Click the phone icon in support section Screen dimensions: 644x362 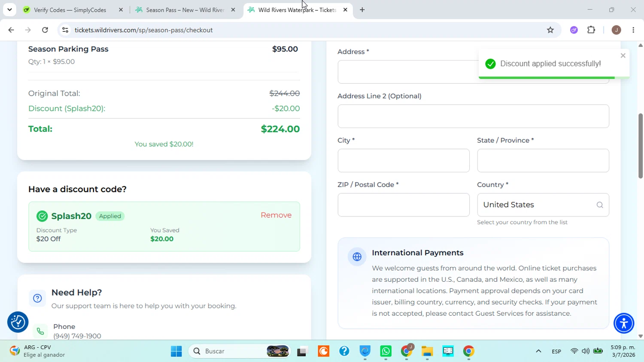pyautogui.click(x=40, y=331)
